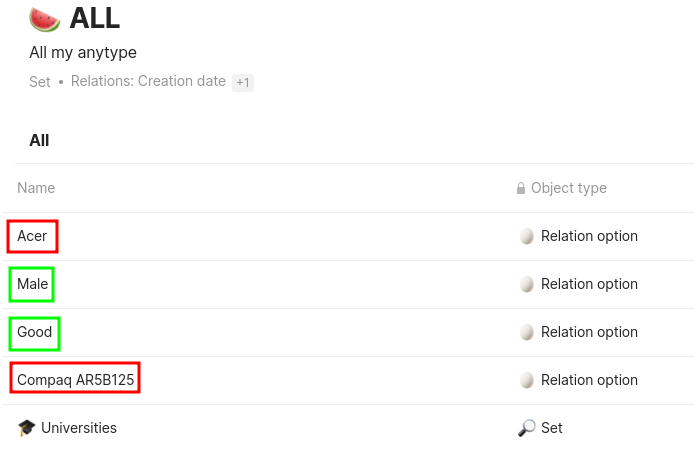The width and height of the screenshot is (694, 452).
Task: Click the magnifying glass Set icon
Action: click(x=527, y=428)
